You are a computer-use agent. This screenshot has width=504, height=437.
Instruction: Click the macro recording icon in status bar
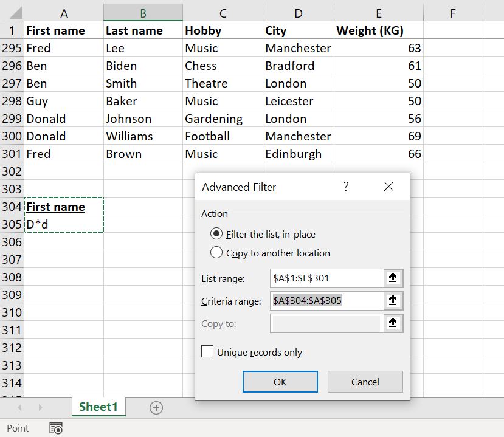click(x=56, y=428)
